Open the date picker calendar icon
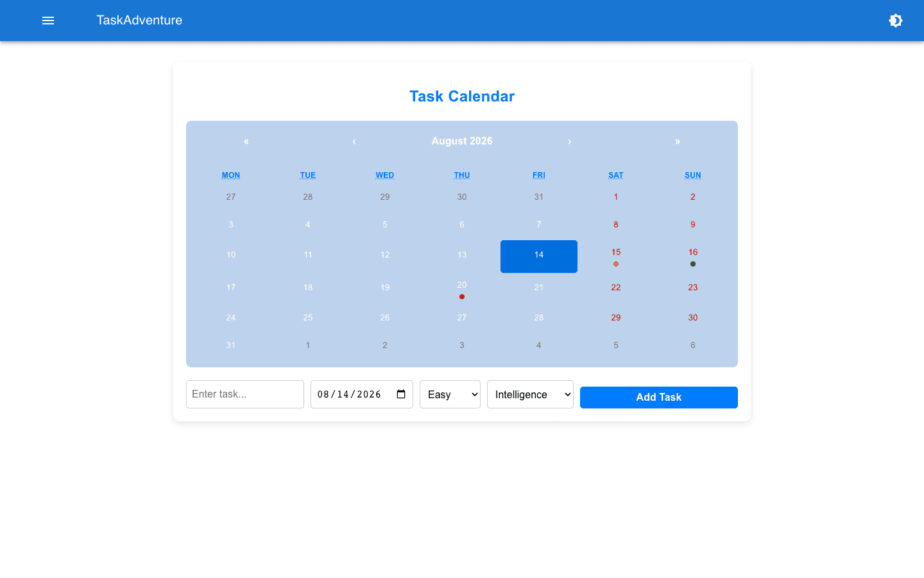The image size is (924, 578). [x=401, y=394]
